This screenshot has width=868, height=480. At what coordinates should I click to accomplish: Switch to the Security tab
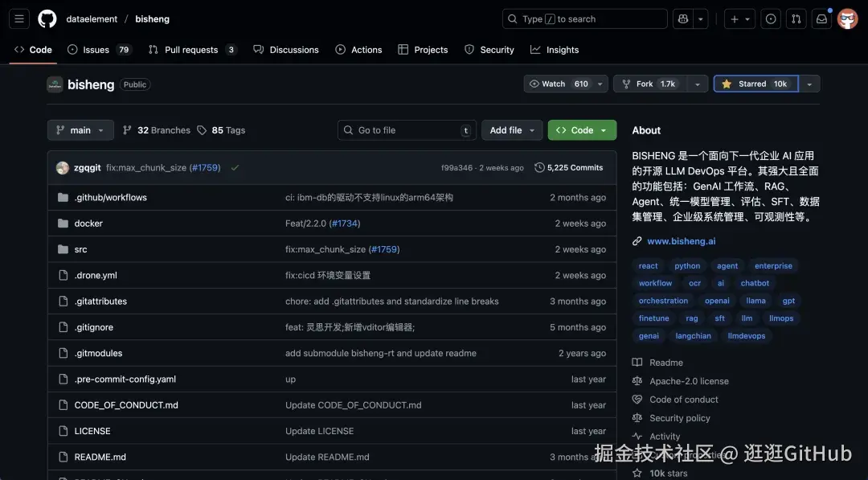[x=489, y=50]
